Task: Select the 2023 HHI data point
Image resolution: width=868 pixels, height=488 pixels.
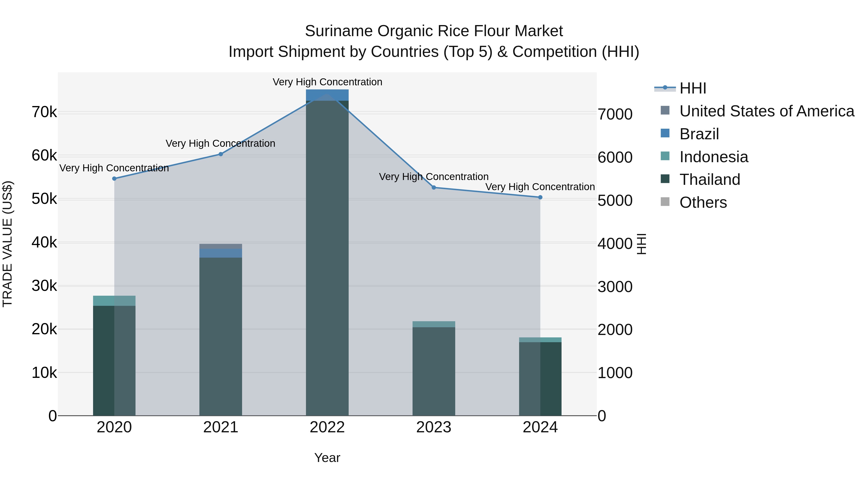Action: [x=434, y=187]
